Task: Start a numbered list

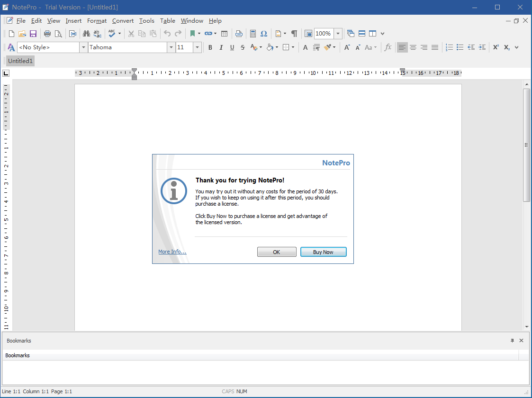Action: [x=449, y=47]
